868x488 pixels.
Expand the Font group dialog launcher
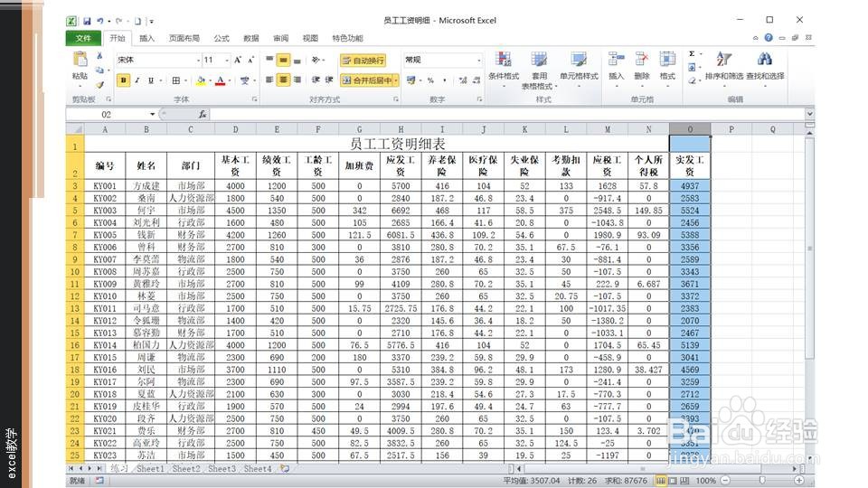coord(255,99)
